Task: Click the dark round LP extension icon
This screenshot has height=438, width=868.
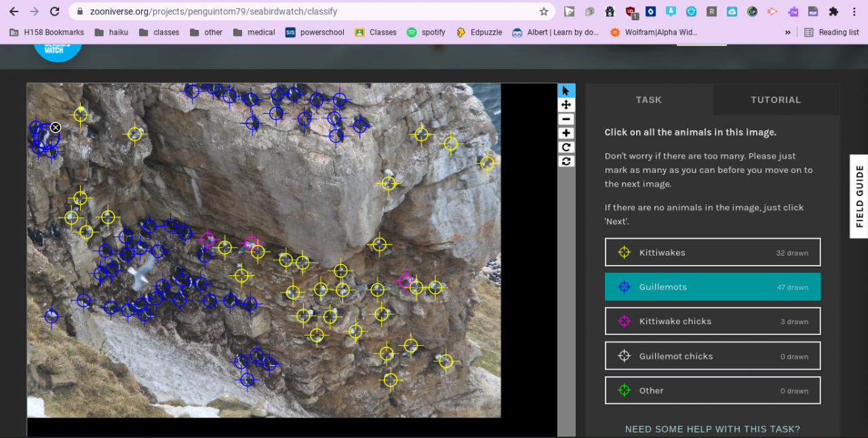Action: [752, 12]
